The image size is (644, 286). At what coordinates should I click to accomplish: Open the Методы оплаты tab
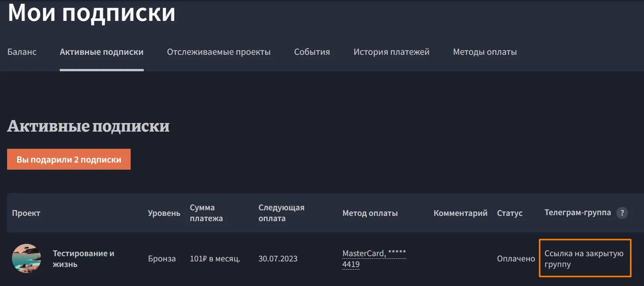click(485, 52)
